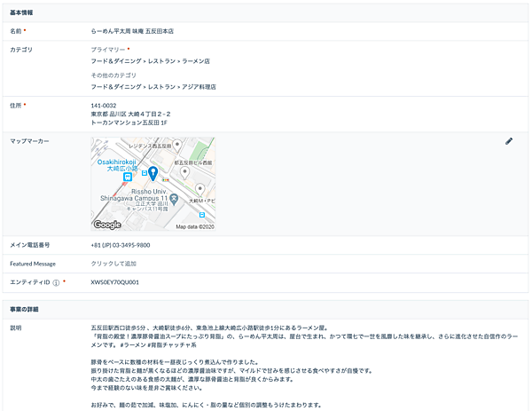Screen dimensions: 532x411
Task: Open the map marker thumbnail
Action: pos(153,184)
